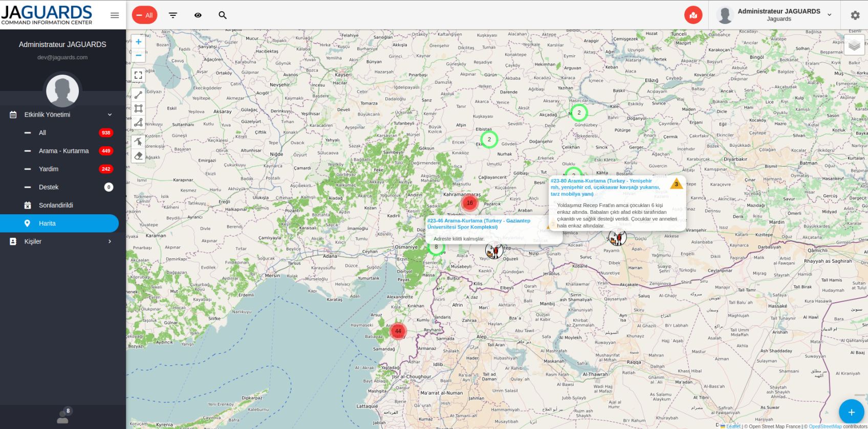
Task: Open red cluster marker 16
Action: [469, 202]
